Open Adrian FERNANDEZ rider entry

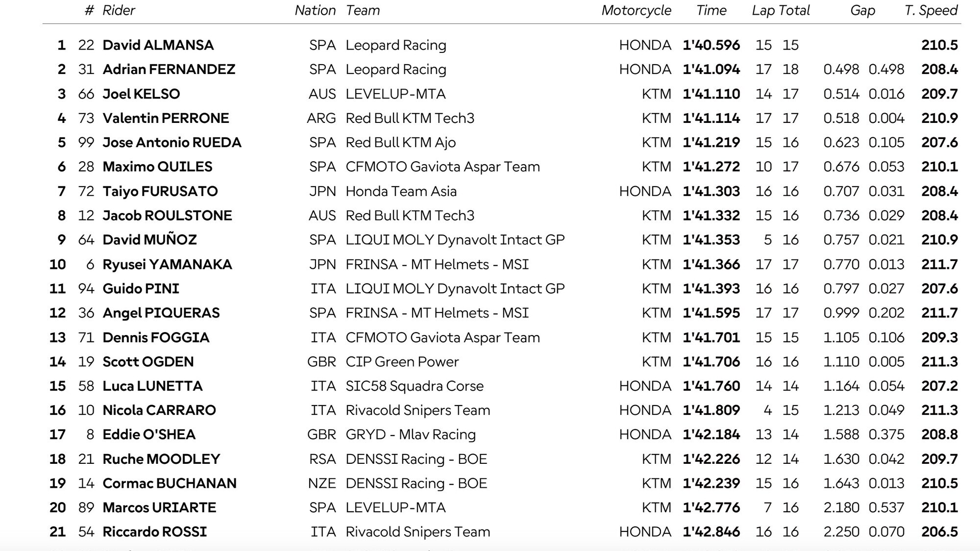point(169,70)
